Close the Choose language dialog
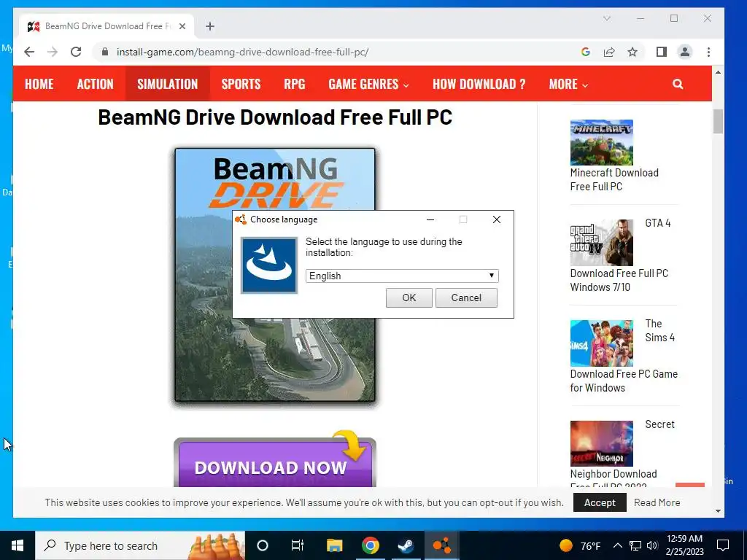This screenshot has height=560, width=747. click(x=496, y=219)
